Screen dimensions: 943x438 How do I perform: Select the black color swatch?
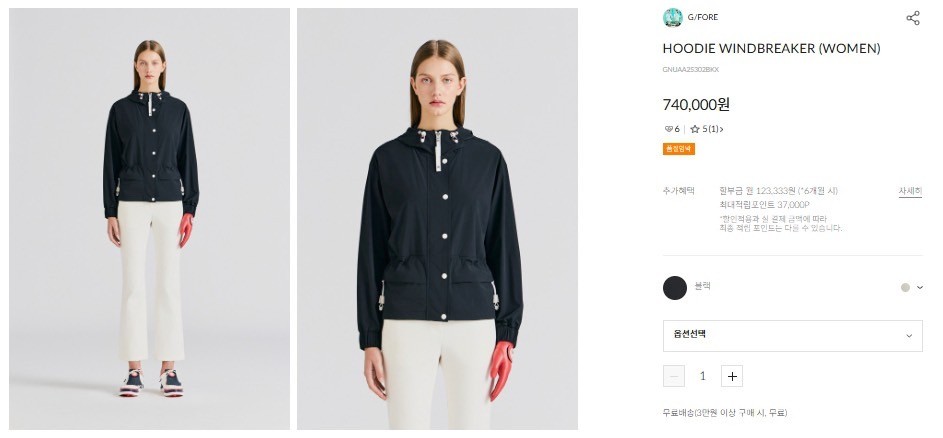click(x=675, y=288)
